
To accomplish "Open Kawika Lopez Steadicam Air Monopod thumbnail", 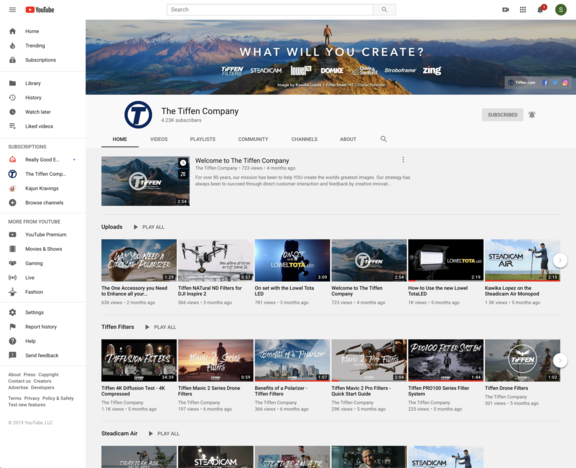I will [x=522, y=260].
